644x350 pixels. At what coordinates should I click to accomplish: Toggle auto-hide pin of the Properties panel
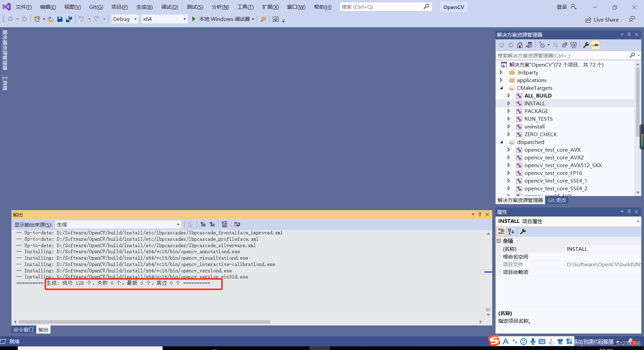(629, 211)
